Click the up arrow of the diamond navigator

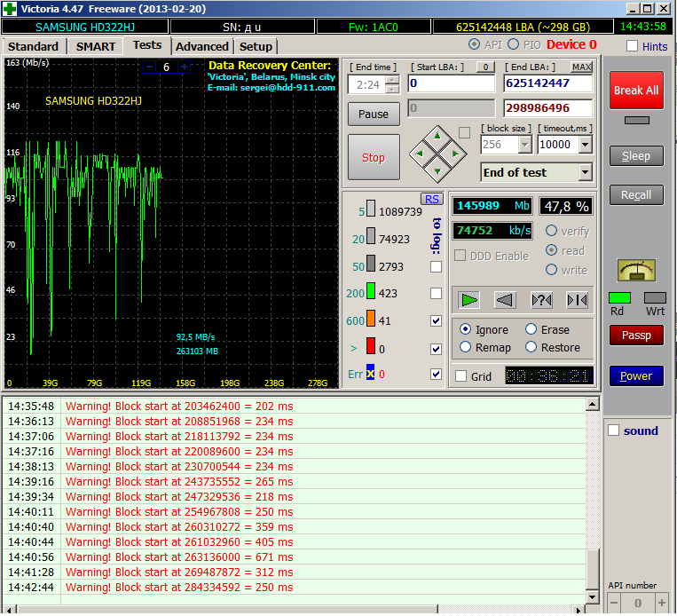click(x=437, y=136)
